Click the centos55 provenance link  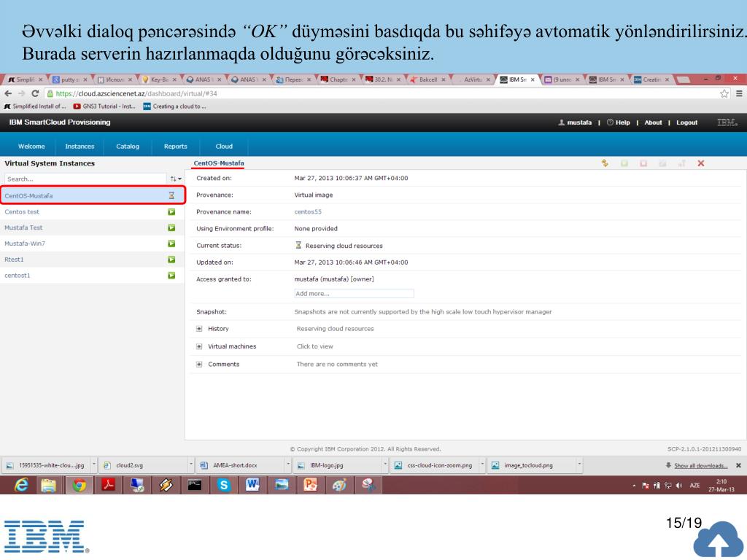(308, 211)
